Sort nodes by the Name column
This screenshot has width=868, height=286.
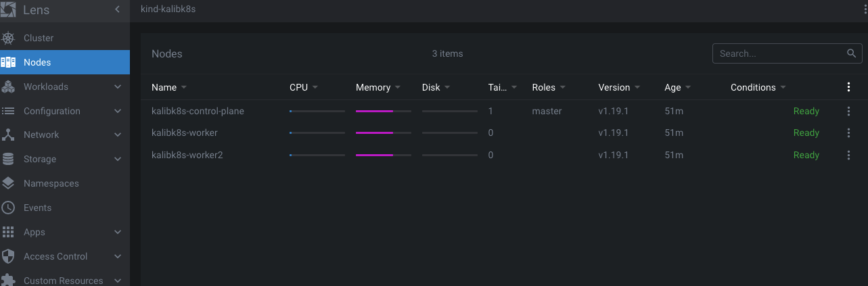(164, 87)
